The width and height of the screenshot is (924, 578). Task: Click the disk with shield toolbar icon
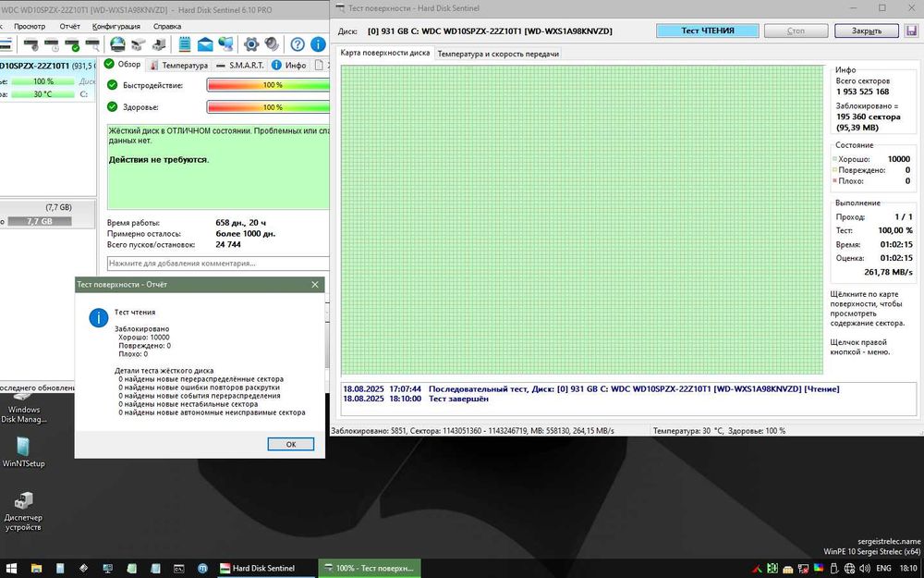pos(30,44)
